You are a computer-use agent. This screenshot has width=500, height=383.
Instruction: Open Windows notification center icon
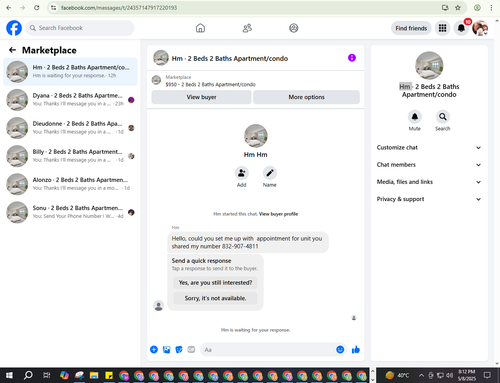point(487,375)
